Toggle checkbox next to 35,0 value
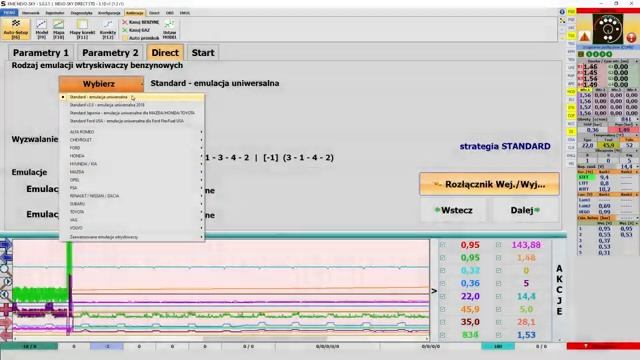This screenshot has height=360, width=640. [x=442, y=322]
